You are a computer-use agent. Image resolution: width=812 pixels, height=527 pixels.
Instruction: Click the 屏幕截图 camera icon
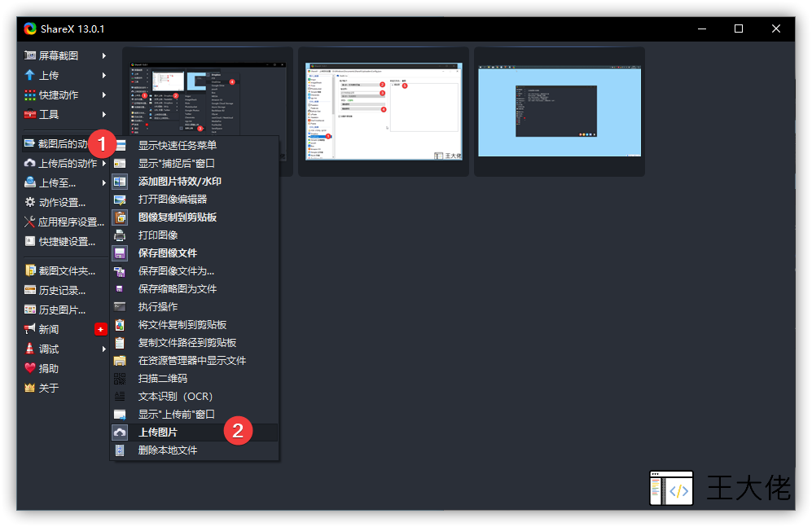click(x=30, y=55)
